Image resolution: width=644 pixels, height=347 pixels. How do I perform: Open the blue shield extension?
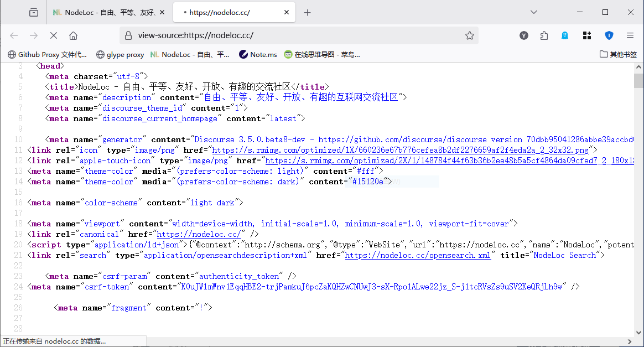(x=609, y=36)
